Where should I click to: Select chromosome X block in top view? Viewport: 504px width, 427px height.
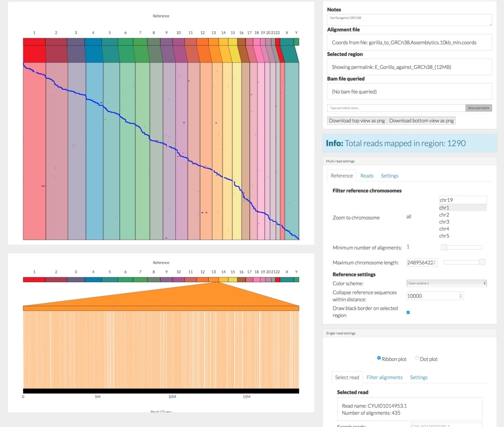(287, 42)
